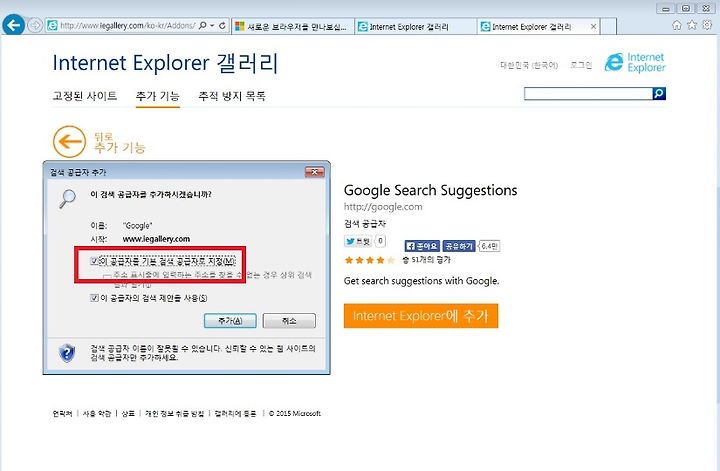Click the © 2015 Microsoft footer text
This screenshot has height=471, width=720.
pyautogui.click(x=295, y=414)
